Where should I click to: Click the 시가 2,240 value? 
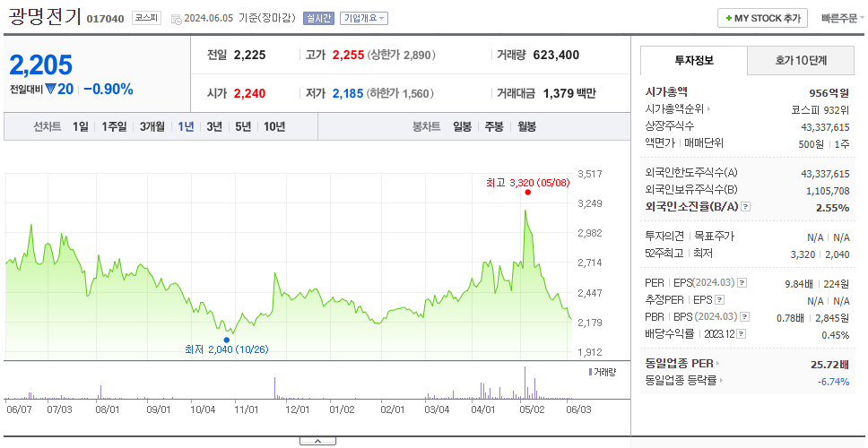tap(249, 93)
